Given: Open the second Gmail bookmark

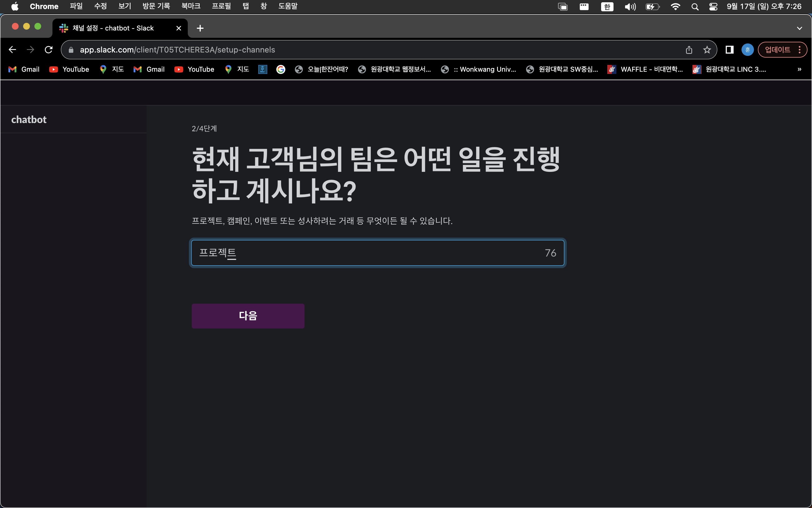Looking at the screenshot, I should [x=149, y=69].
